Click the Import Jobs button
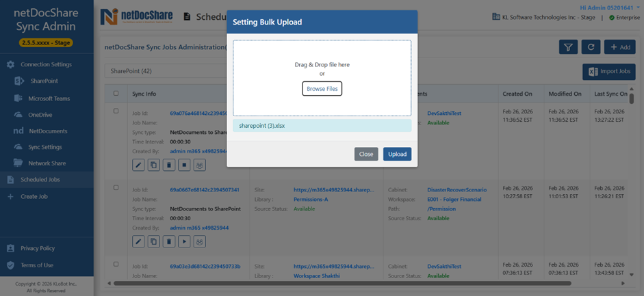 pos(609,72)
